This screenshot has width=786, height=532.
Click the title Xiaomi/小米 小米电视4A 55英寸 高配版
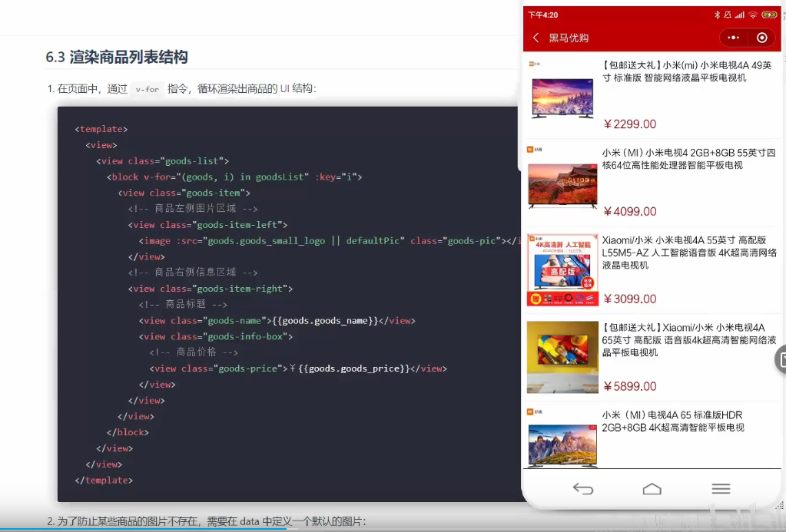click(x=688, y=253)
